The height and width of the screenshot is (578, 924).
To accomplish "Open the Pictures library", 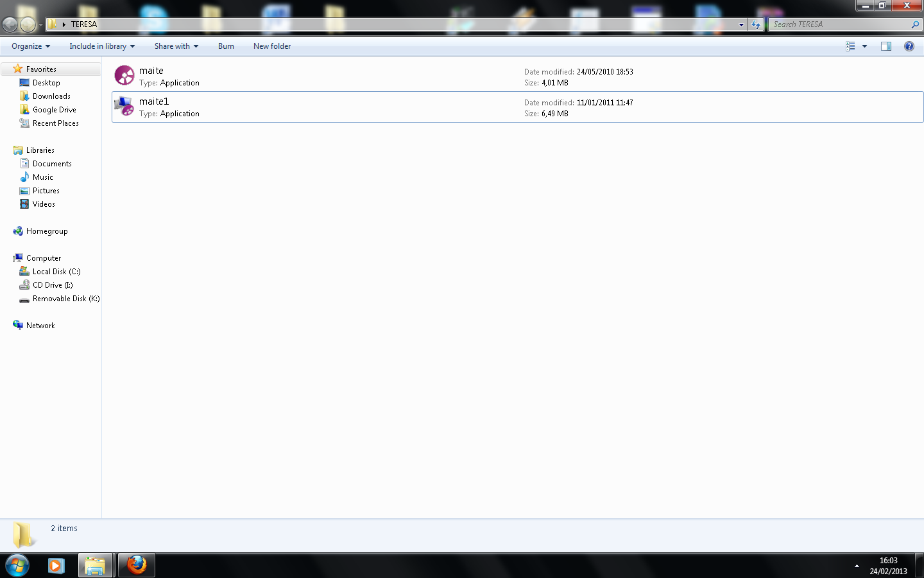I will point(46,191).
